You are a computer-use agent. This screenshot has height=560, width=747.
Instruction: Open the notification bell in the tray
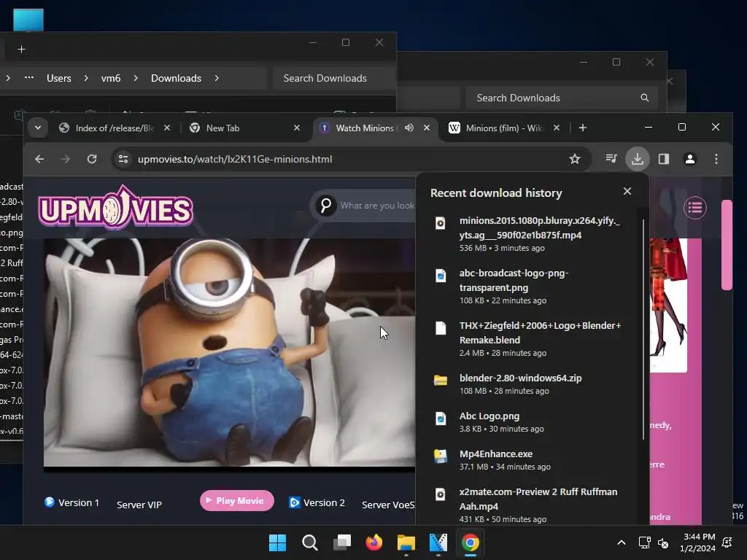click(x=727, y=542)
